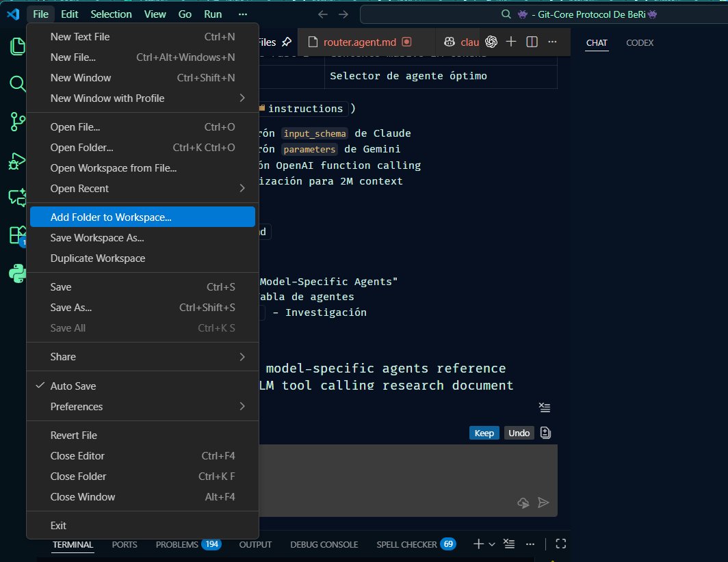Unpin the Files editor tab
Screen dimensions: 728x562
[287, 41]
